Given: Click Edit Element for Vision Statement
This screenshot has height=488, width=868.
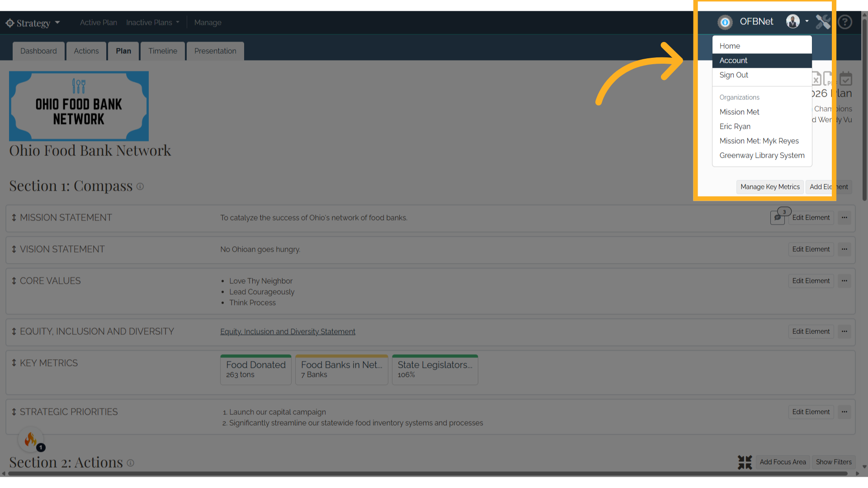Looking at the screenshot, I should tap(811, 249).
